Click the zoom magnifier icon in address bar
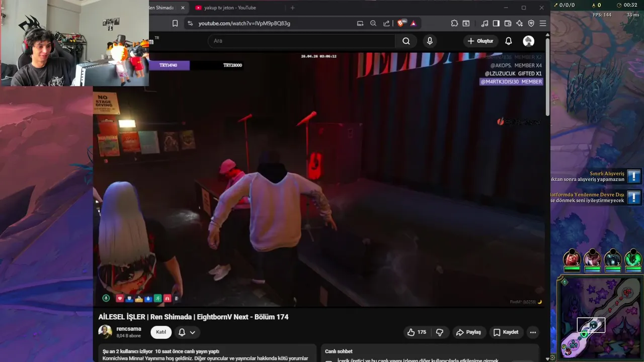The height and width of the screenshot is (362, 644). pos(373,23)
